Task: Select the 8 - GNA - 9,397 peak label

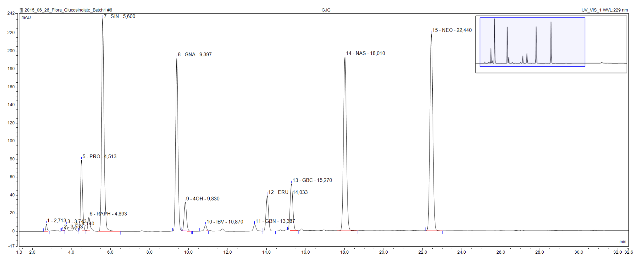Action: [194, 54]
